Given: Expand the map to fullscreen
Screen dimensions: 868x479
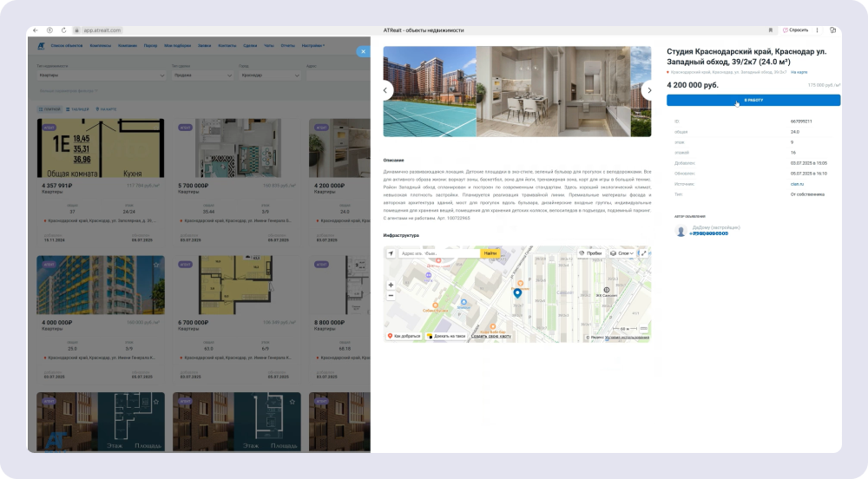Looking at the screenshot, I should [643, 253].
